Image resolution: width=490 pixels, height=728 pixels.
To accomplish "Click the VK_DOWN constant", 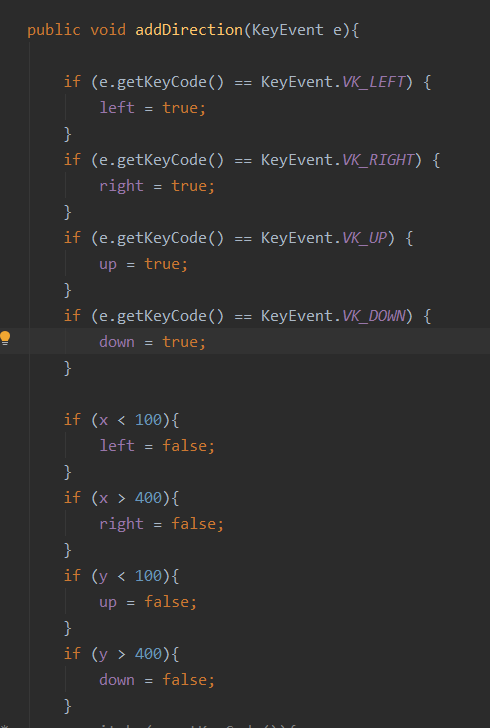I will 373,316.
